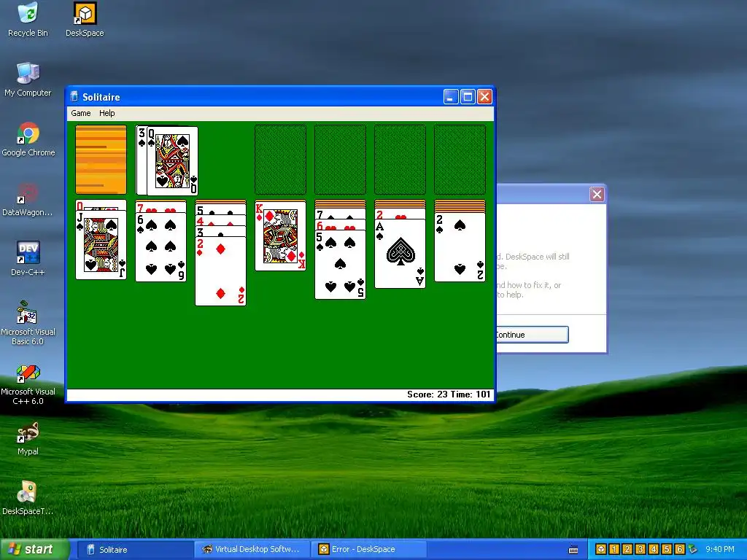Close the Solitaire window

click(484, 97)
